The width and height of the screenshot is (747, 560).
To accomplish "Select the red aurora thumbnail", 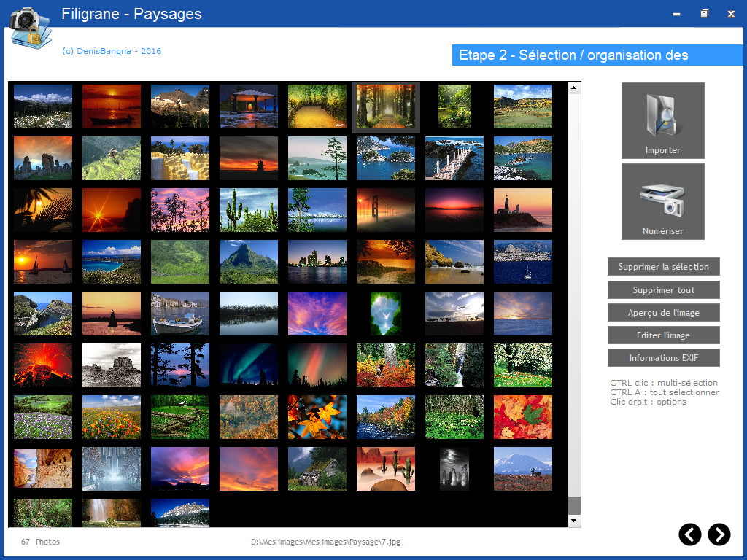I will 317,365.
